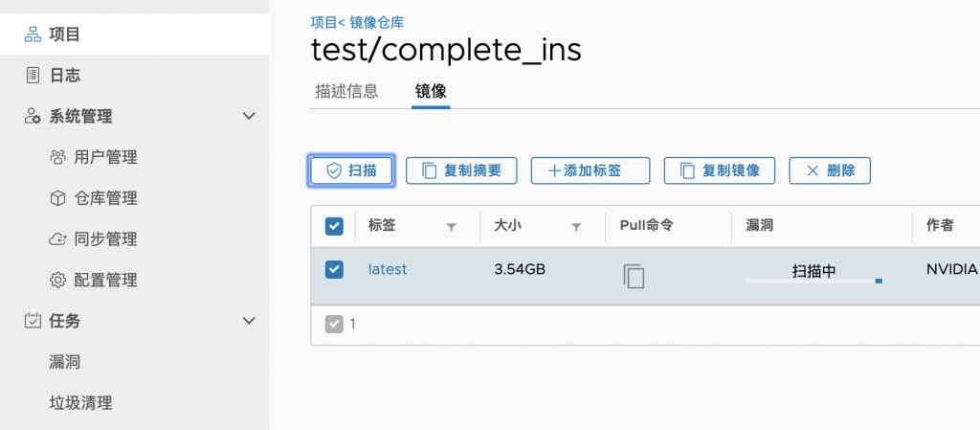
Task: Click the 同步管理 cloud icon
Action: coord(57,238)
